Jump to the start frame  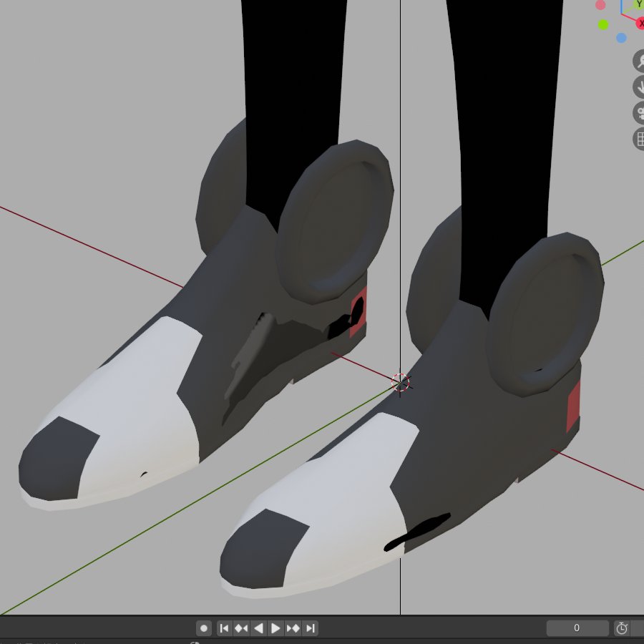(x=224, y=628)
